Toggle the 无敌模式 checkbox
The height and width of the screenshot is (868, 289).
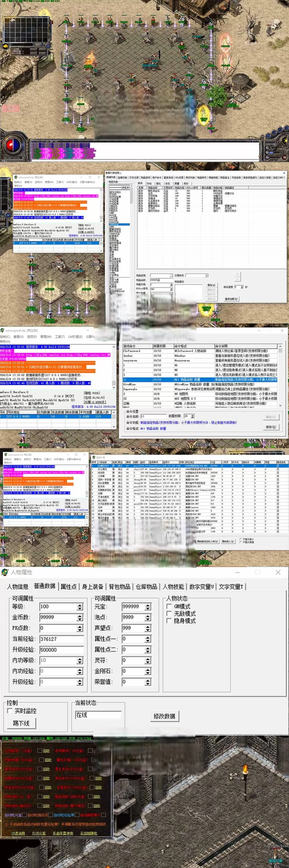tap(169, 613)
